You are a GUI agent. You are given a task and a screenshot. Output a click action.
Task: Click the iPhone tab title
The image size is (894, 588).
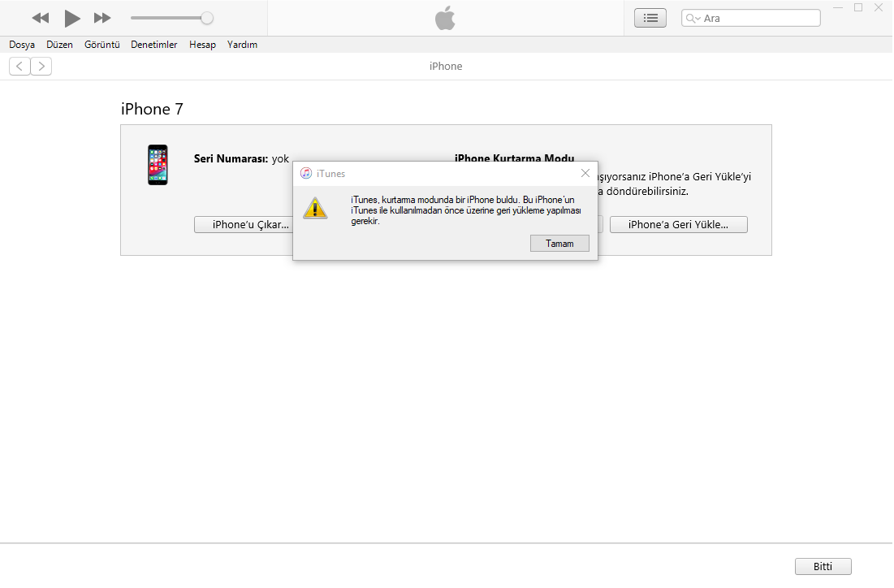pyautogui.click(x=446, y=66)
